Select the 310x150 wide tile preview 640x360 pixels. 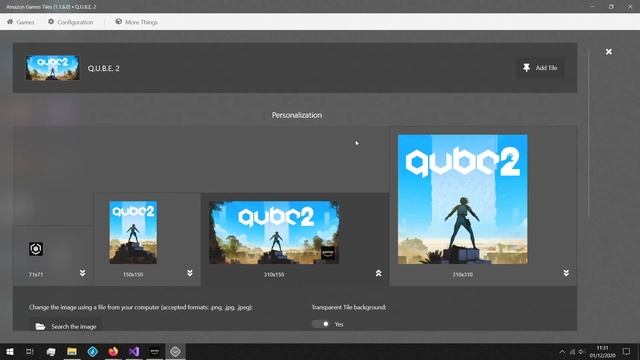274,232
